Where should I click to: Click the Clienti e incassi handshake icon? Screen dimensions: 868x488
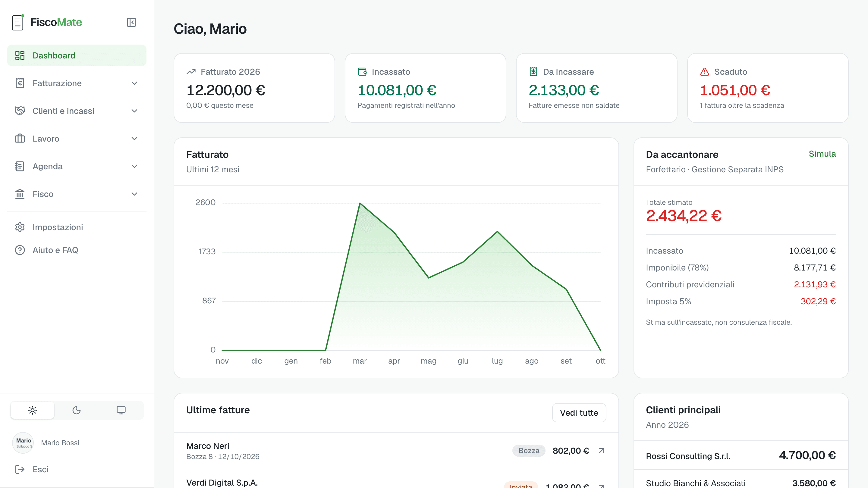[20, 111]
